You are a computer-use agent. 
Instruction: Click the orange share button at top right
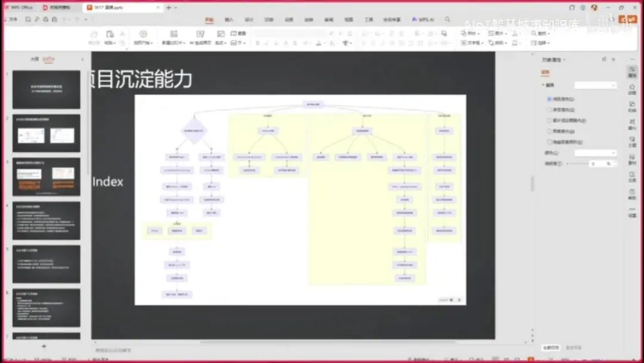click(627, 19)
